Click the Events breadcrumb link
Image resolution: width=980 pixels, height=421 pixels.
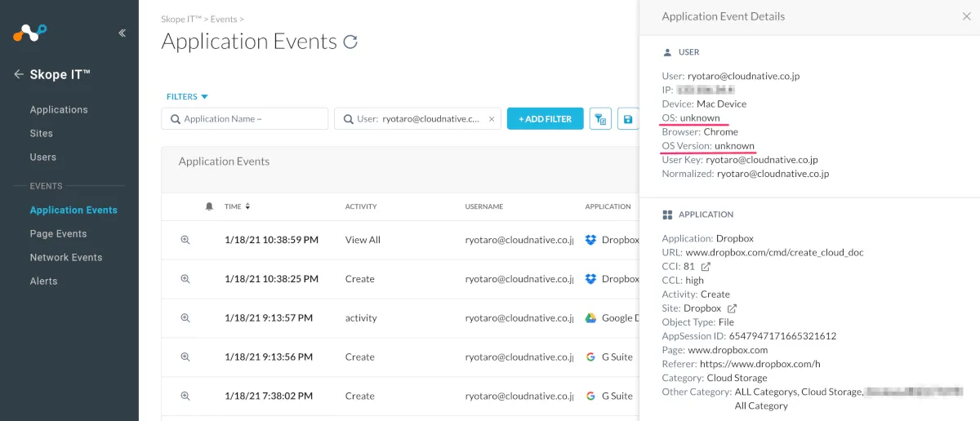(x=224, y=19)
